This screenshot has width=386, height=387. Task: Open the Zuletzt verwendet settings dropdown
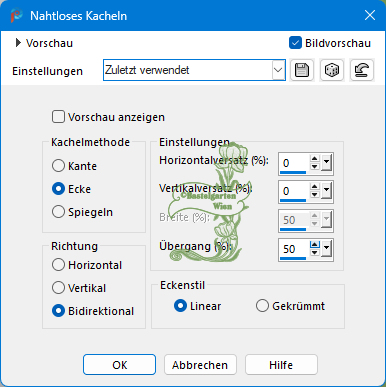[278, 70]
